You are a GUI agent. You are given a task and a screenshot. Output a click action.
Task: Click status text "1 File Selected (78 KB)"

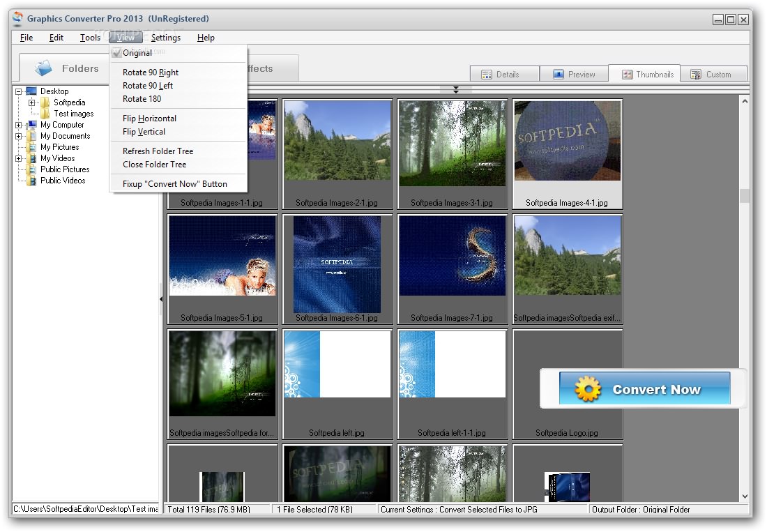(314, 509)
